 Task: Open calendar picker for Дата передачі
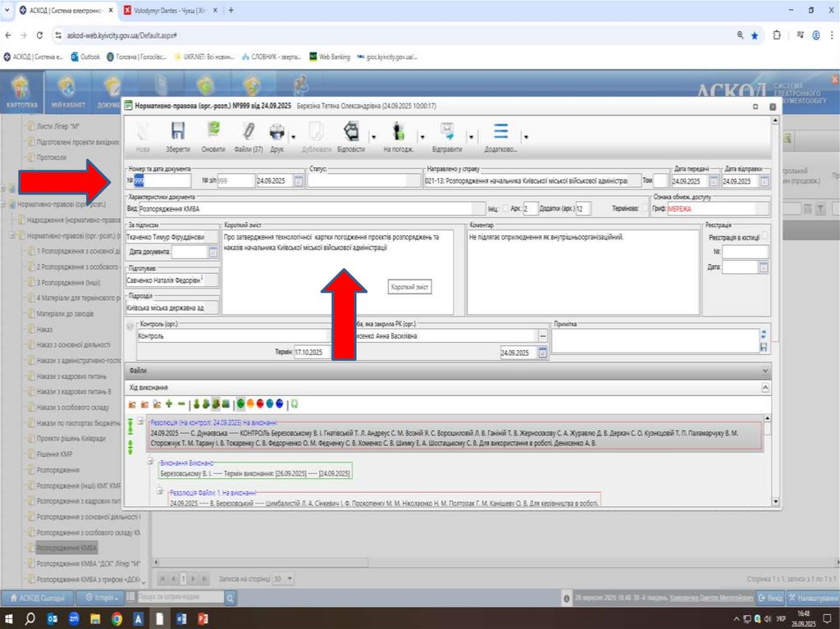coord(713,181)
